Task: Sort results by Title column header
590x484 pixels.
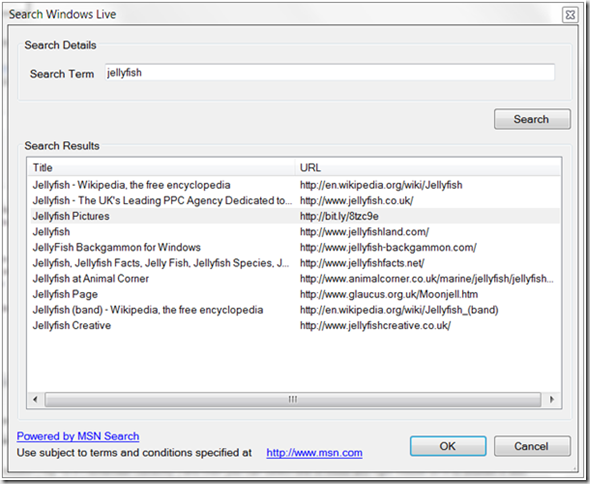Action: point(161,167)
